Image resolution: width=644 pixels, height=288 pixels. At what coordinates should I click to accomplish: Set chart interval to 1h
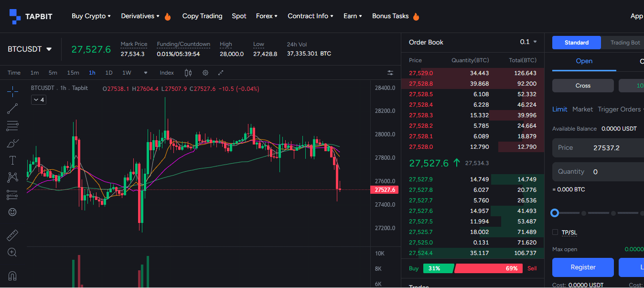(92, 73)
